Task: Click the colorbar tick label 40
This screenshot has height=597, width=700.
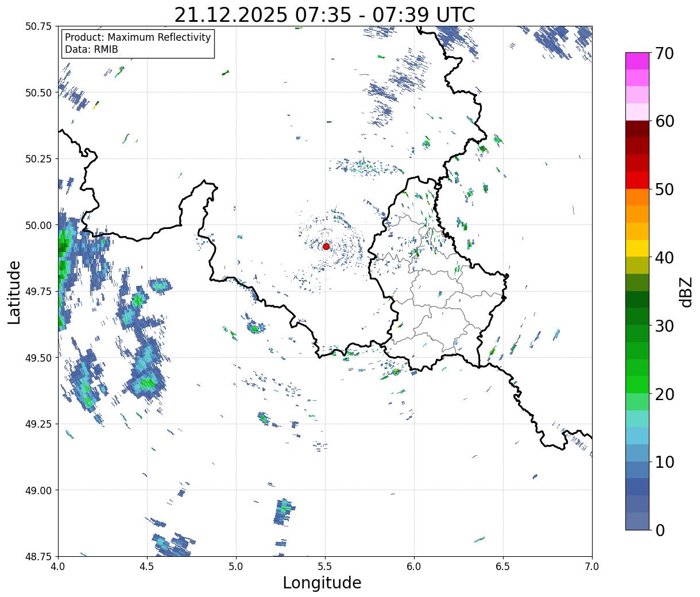Action: pos(664,257)
